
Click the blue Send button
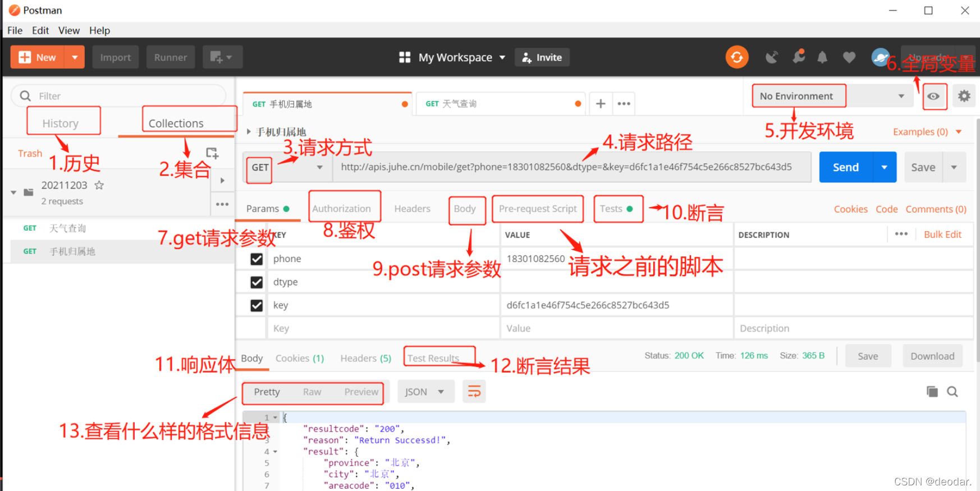846,167
